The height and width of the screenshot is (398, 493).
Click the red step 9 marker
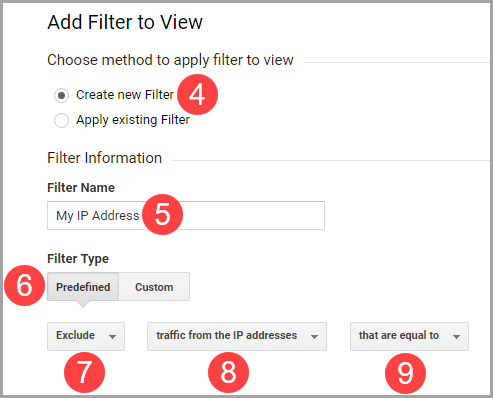tap(405, 373)
